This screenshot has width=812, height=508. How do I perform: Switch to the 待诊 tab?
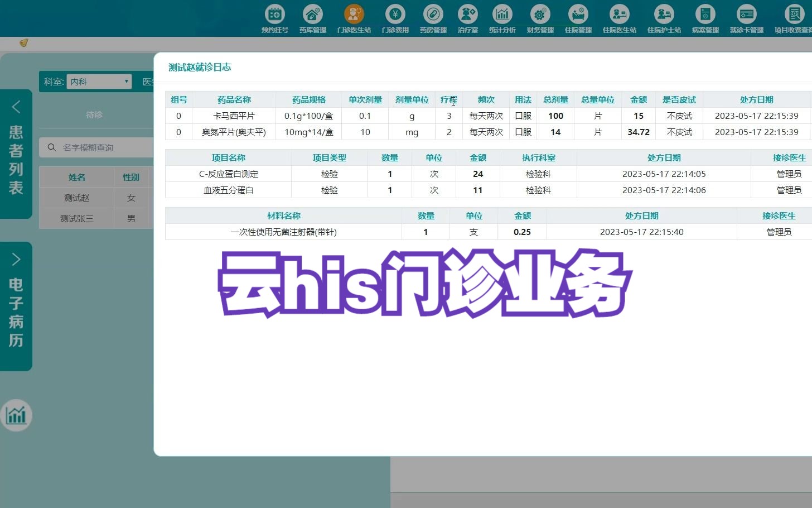94,114
